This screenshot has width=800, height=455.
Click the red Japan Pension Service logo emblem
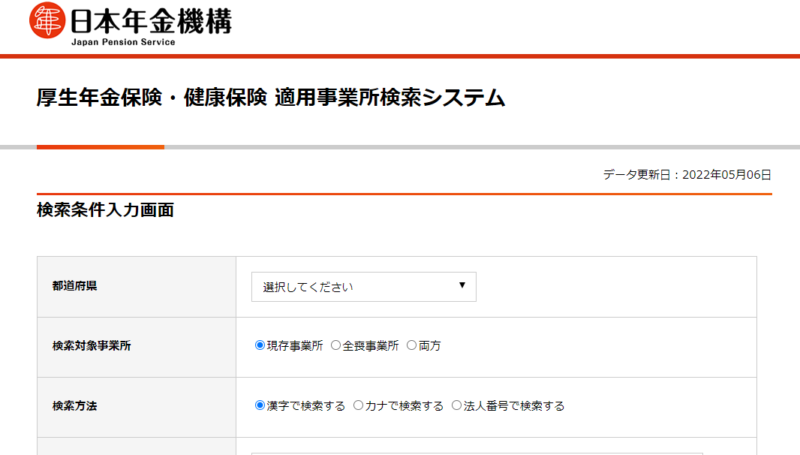(46, 20)
